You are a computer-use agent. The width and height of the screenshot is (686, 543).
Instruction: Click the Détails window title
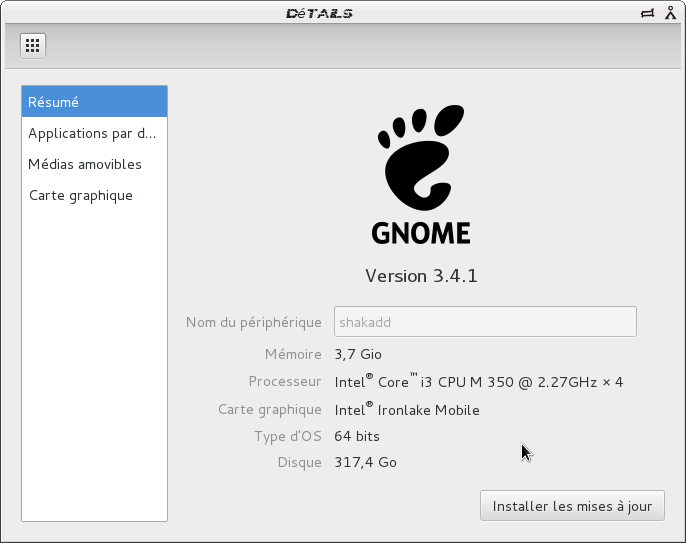tap(319, 14)
